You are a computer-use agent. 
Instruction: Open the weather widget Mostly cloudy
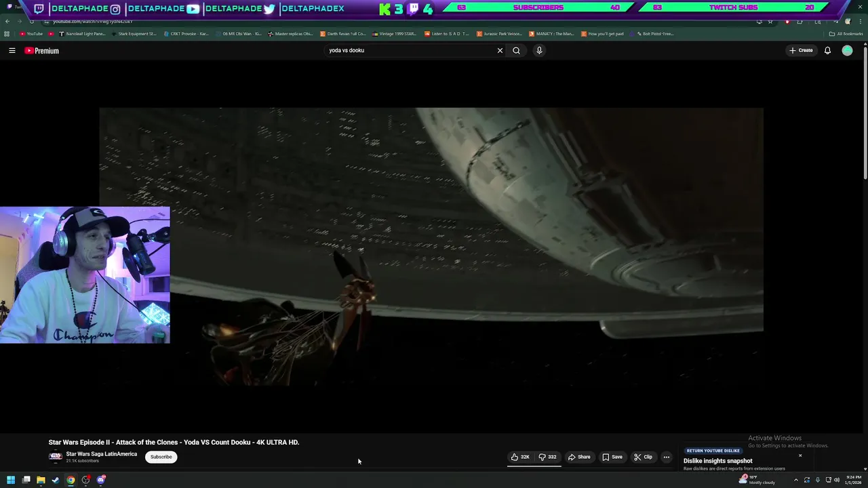click(x=757, y=480)
